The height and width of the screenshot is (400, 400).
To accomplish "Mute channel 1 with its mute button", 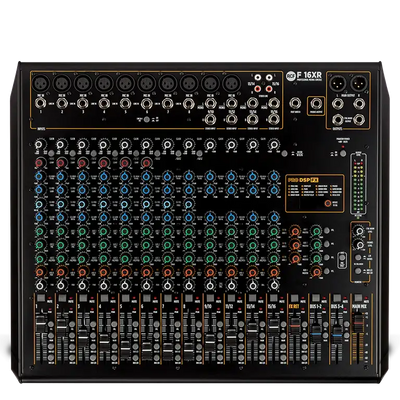I will 41,298.
